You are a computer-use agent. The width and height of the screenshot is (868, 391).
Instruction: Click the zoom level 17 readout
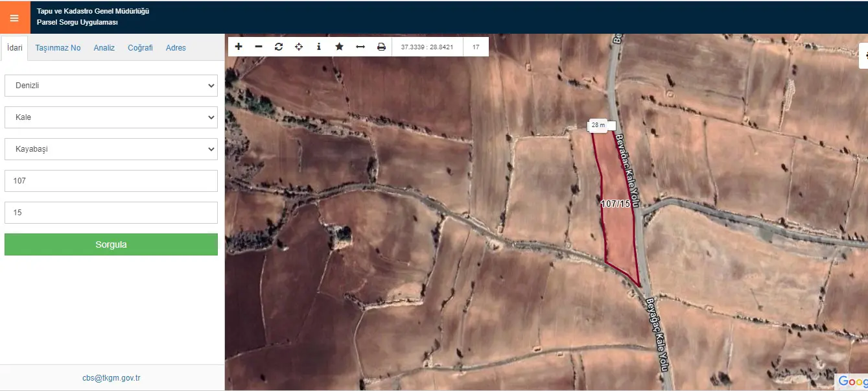(x=476, y=47)
